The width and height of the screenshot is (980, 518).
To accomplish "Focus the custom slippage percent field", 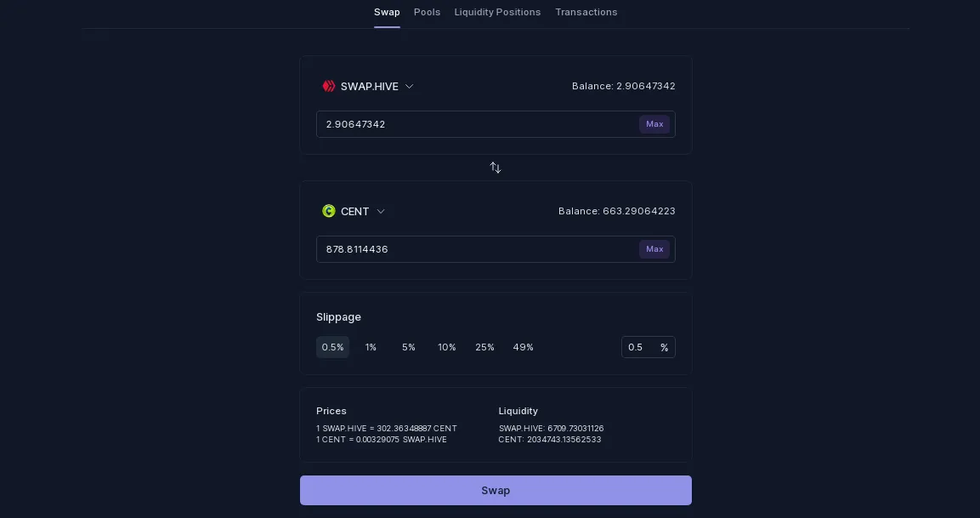I will (x=649, y=347).
